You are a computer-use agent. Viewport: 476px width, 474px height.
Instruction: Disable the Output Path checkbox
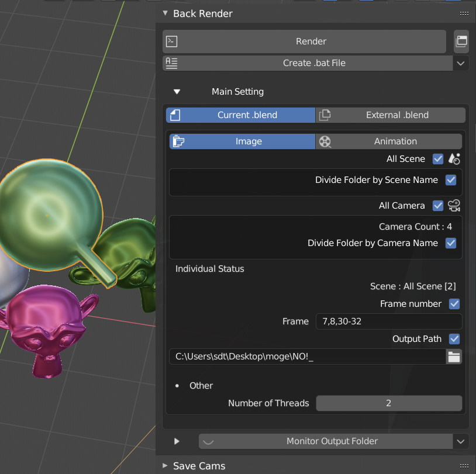[x=454, y=339]
